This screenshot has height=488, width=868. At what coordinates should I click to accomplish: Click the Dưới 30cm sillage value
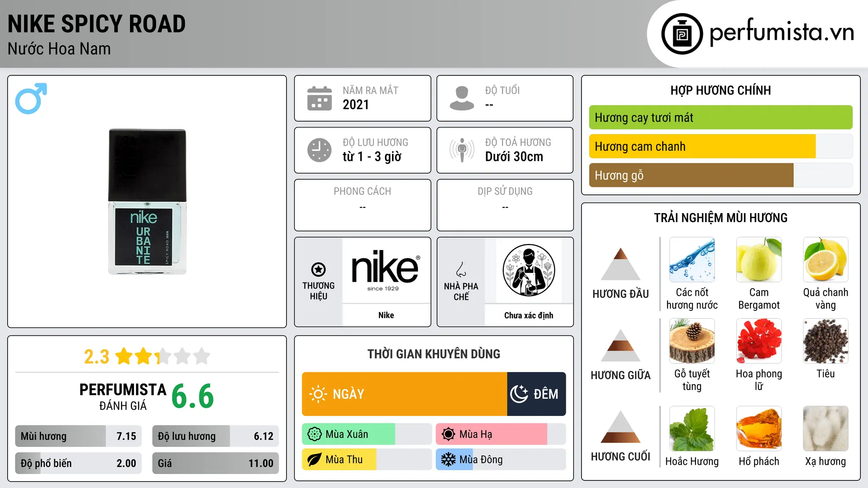(514, 156)
